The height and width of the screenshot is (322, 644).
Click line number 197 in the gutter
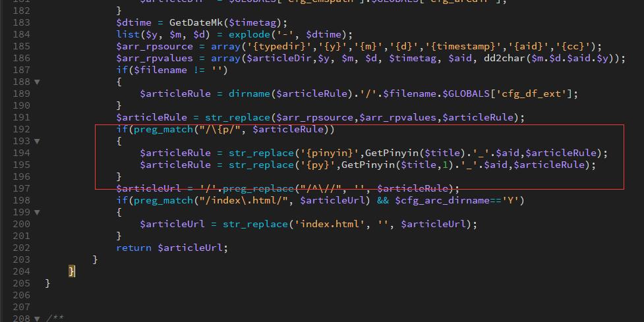tap(21, 188)
